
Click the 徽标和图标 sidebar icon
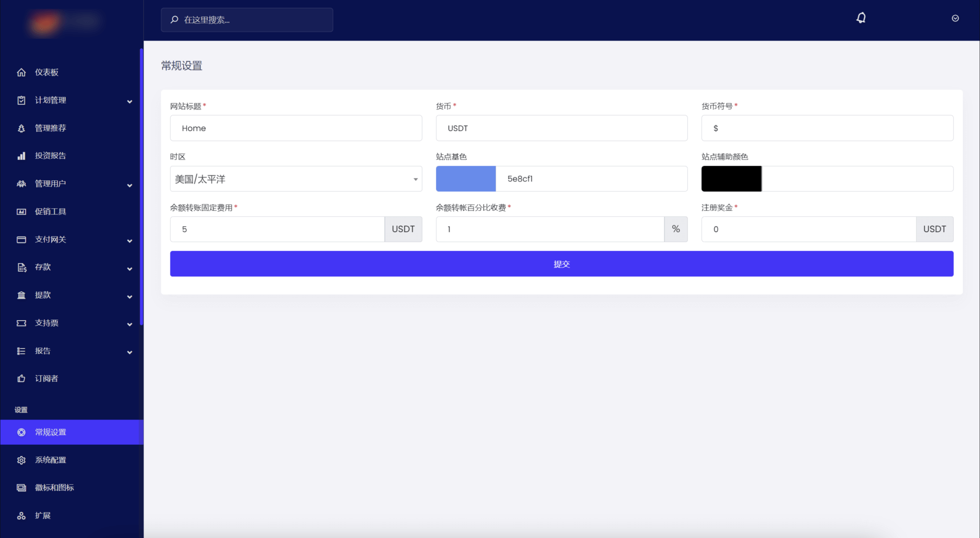pyautogui.click(x=21, y=488)
